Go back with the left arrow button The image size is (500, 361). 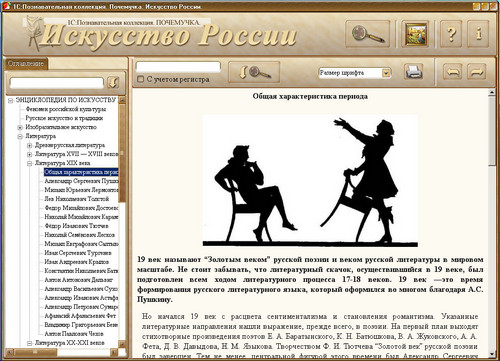pyautogui.click(x=452, y=72)
